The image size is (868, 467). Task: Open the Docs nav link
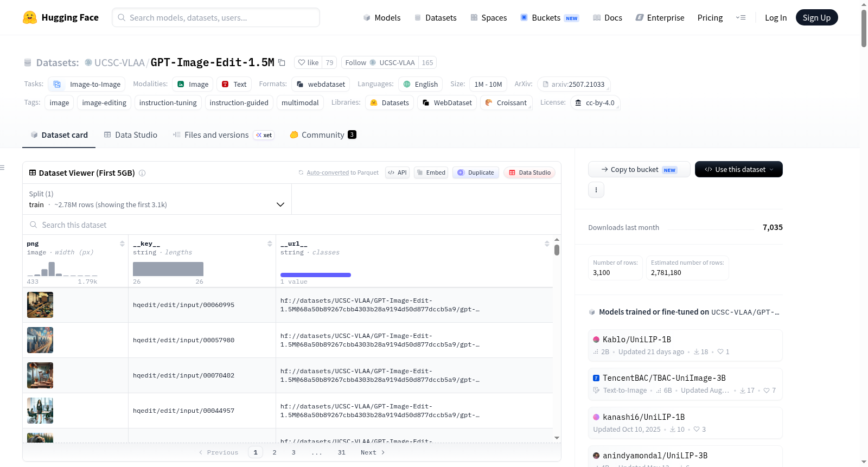[607, 17]
